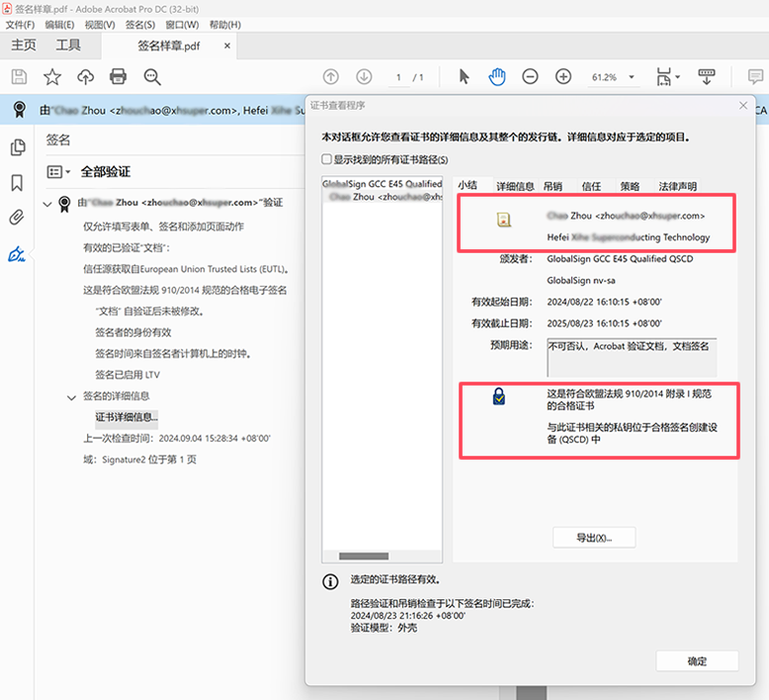The image size is (769, 700).
Task: Open page thumbnails sidebar icon
Action: click(18, 147)
